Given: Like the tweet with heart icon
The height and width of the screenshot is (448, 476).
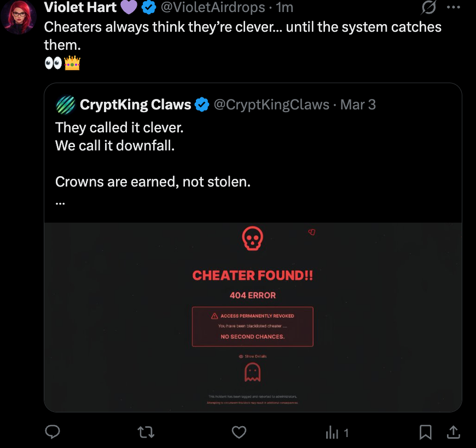Looking at the screenshot, I should point(239,432).
